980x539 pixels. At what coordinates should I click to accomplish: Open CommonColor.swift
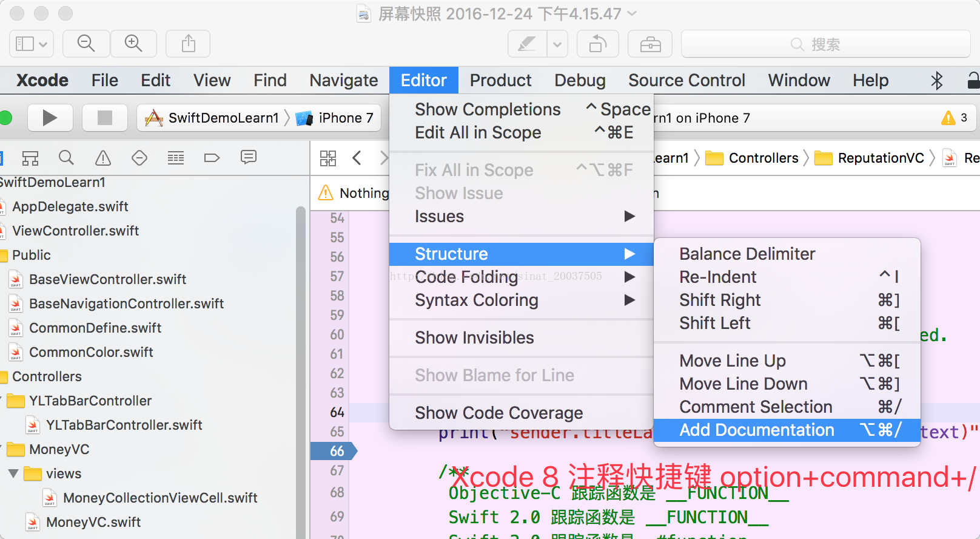[x=91, y=352]
